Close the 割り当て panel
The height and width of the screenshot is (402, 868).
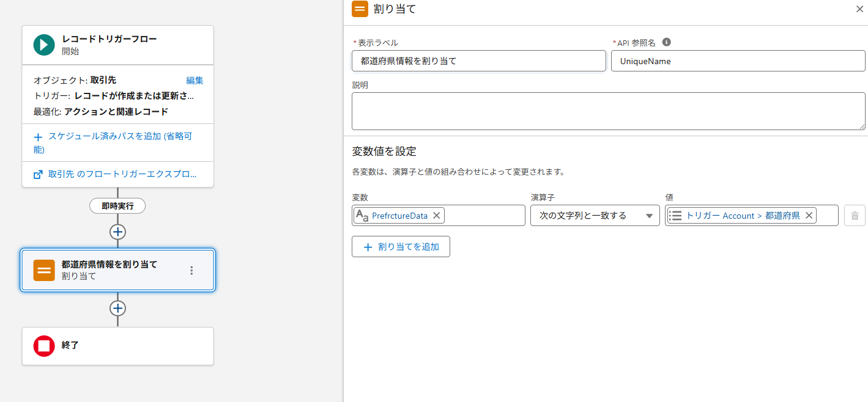coord(859,9)
